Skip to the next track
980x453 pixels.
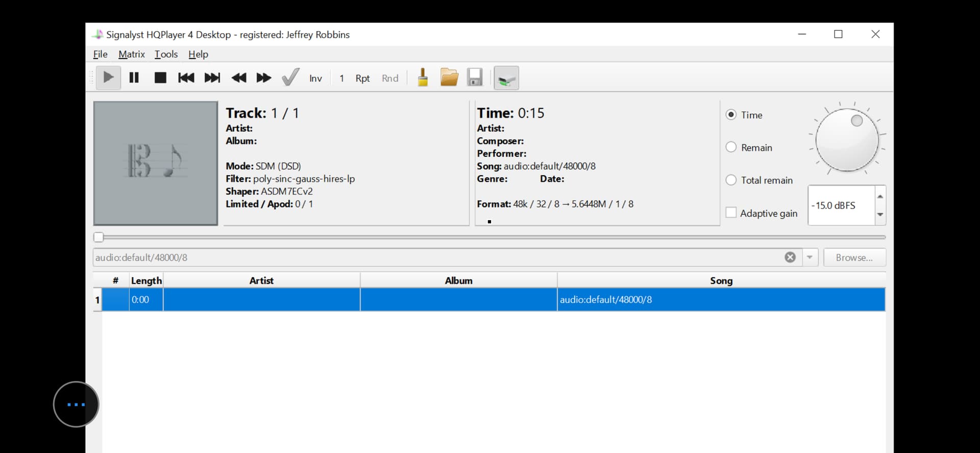coord(212,78)
